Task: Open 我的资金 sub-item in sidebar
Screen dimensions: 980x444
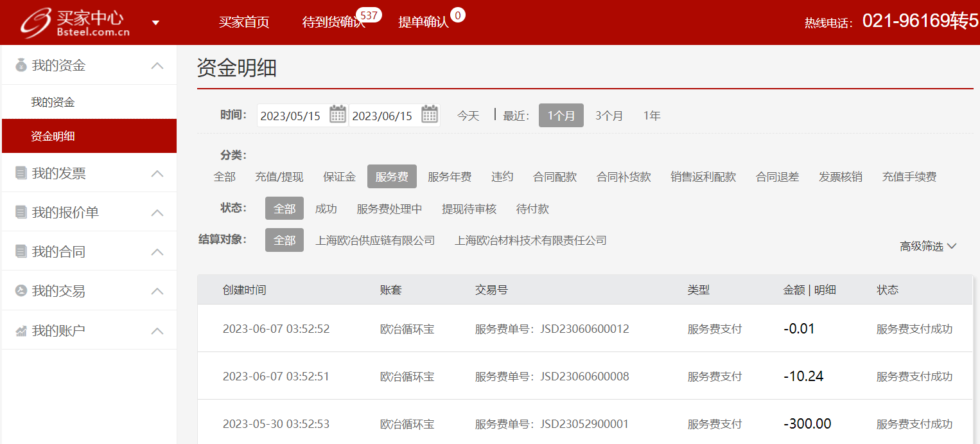Action: tap(53, 102)
